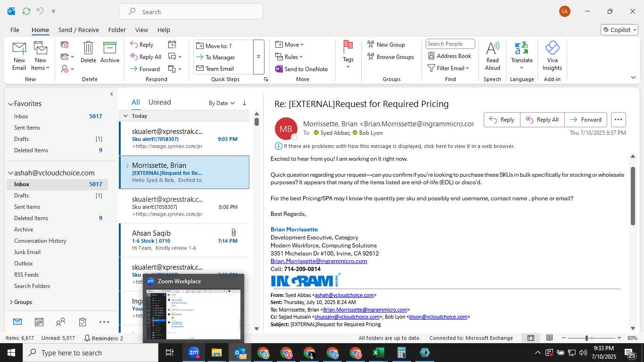Open the File menu

pyautogui.click(x=15, y=30)
